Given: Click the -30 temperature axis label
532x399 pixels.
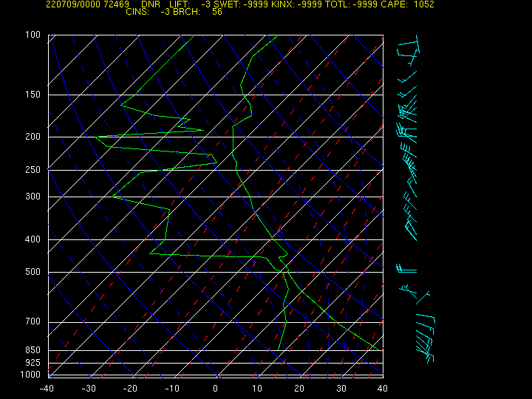Looking at the screenshot, I should click(x=89, y=389).
